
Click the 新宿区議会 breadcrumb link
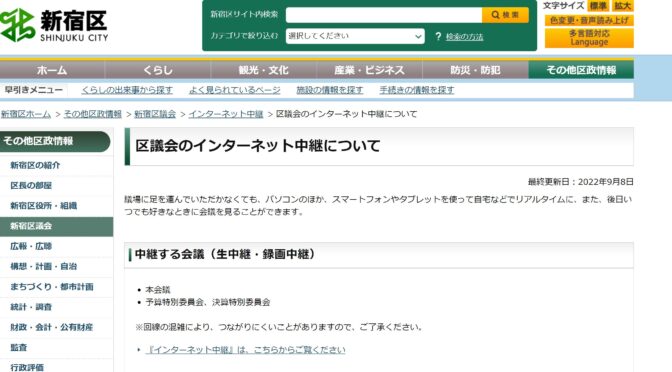[x=155, y=114]
